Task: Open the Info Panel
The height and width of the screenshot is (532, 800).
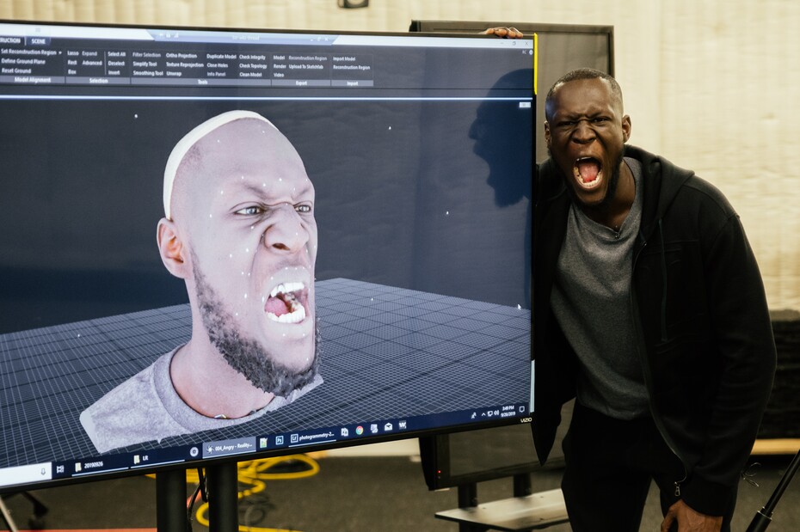Action: [x=216, y=75]
